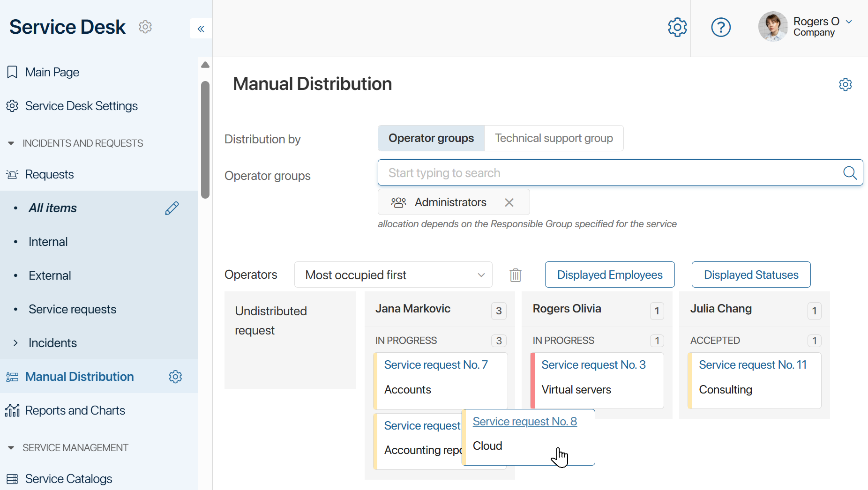Open Service request No. 8 link
Viewport: 868px width, 490px height.
[x=524, y=422]
